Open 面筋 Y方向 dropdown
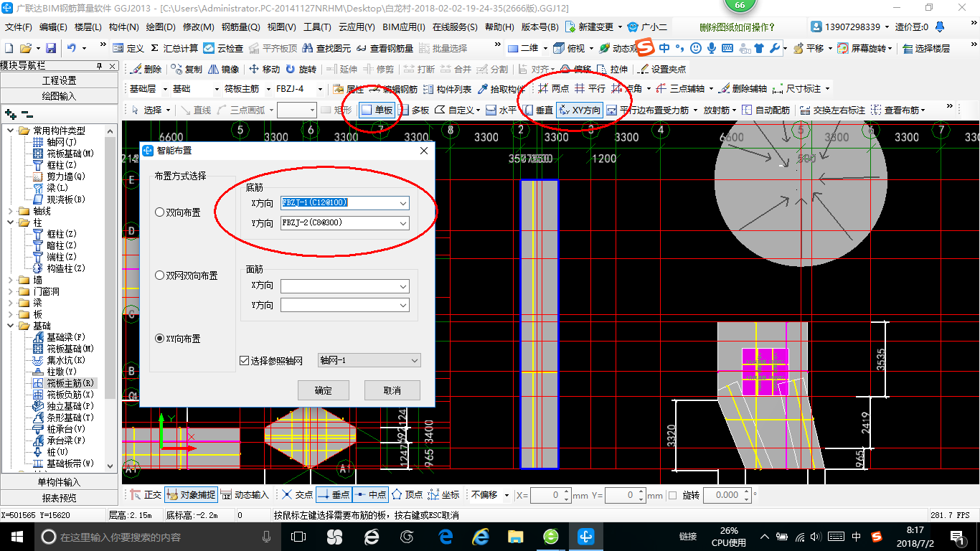 [x=403, y=305]
